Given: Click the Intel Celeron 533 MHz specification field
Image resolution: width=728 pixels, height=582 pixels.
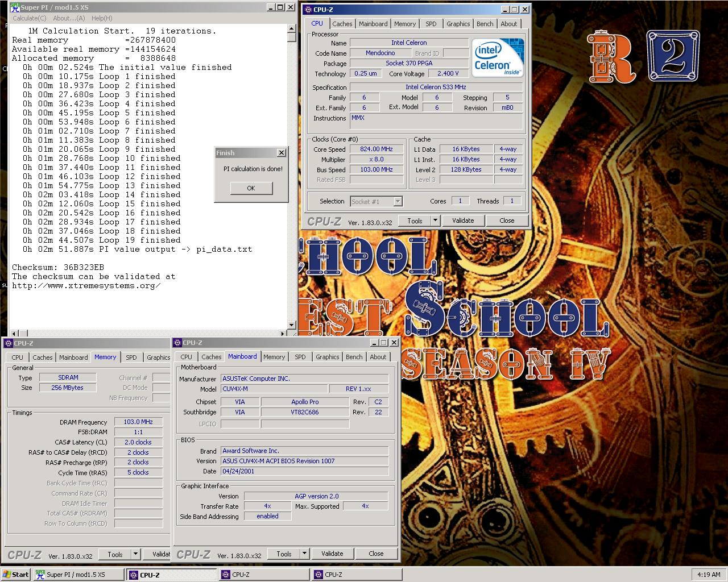Looking at the screenshot, I should pyautogui.click(x=436, y=87).
